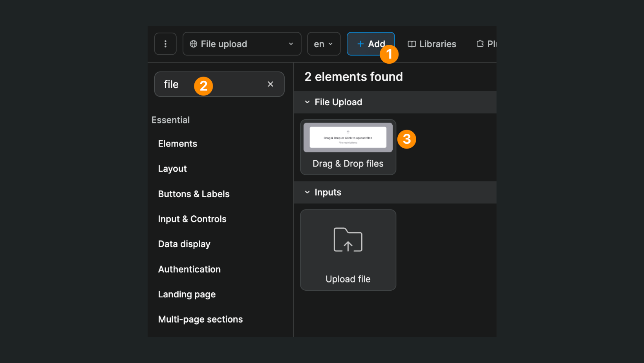Collapse the File Upload results section

pyautogui.click(x=307, y=102)
